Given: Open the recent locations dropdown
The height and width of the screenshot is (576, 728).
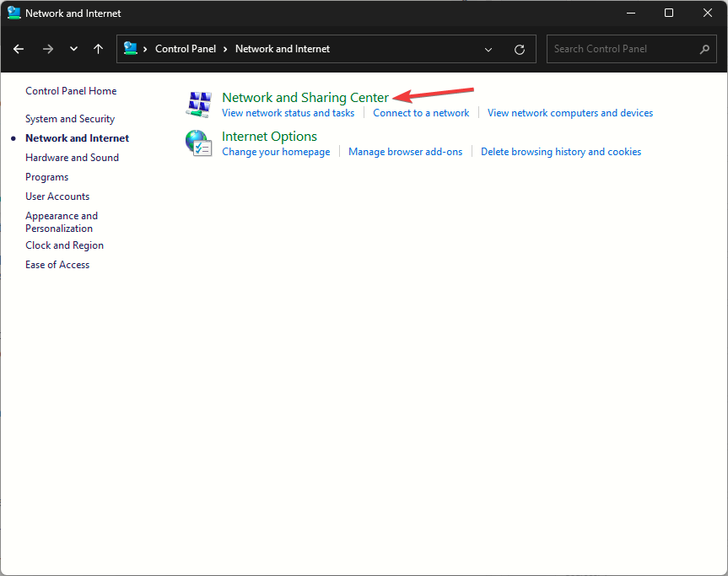Looking at the screenshot, I should [73, 49].
